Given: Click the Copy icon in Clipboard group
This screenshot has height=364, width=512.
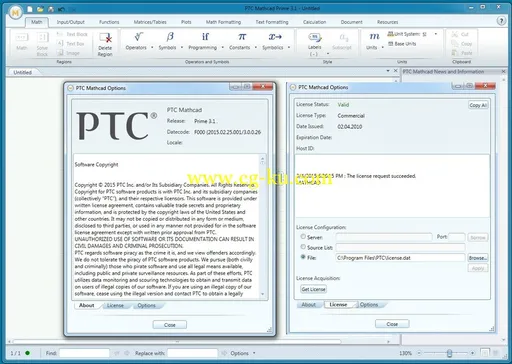Looking at the screenshot, I should [x=455, y=43].
